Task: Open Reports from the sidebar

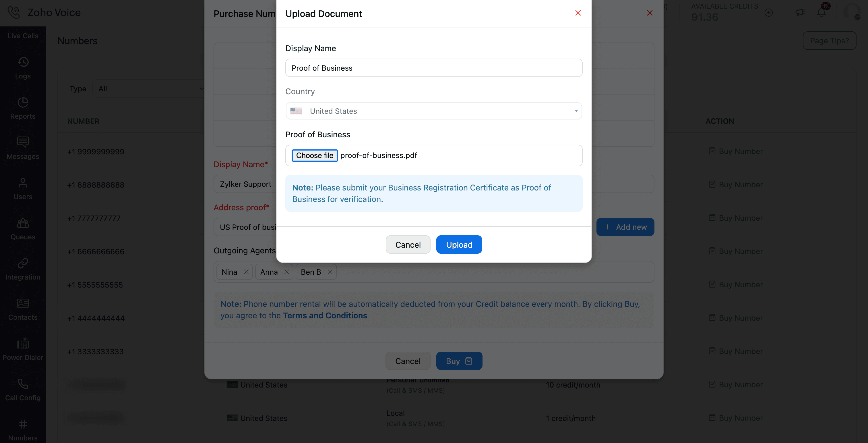Action: (x=23, y=108)
